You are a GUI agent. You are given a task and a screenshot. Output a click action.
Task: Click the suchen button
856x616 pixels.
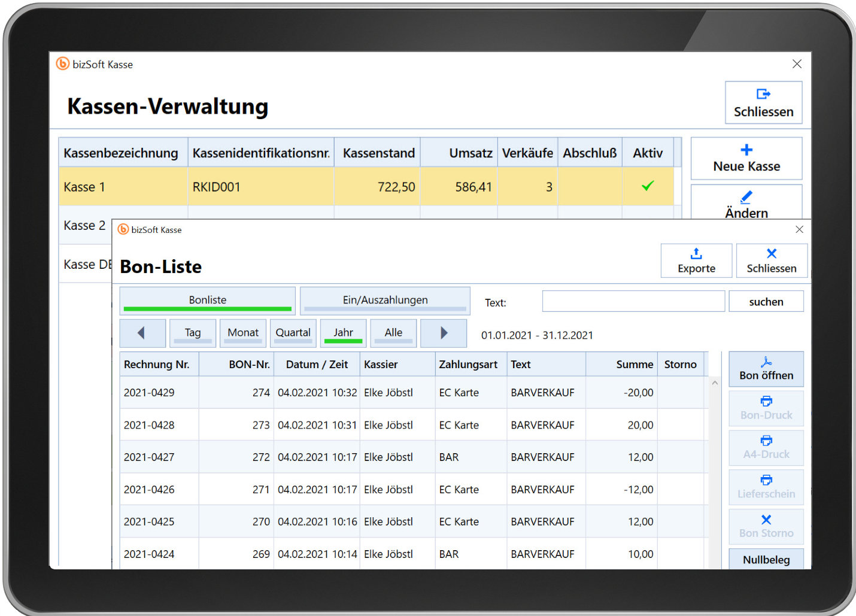click(x=766, y=301)
